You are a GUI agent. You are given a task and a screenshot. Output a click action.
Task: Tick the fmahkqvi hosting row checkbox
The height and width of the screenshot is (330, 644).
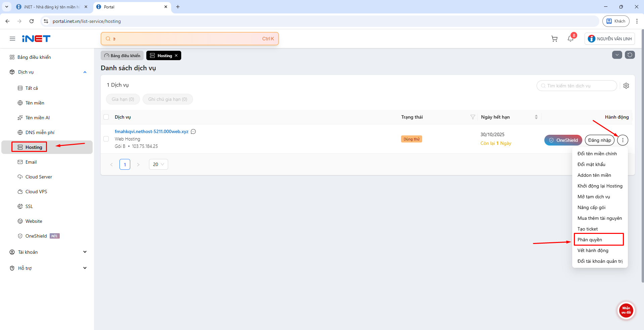pyautogui.click(x=106, y=139)
